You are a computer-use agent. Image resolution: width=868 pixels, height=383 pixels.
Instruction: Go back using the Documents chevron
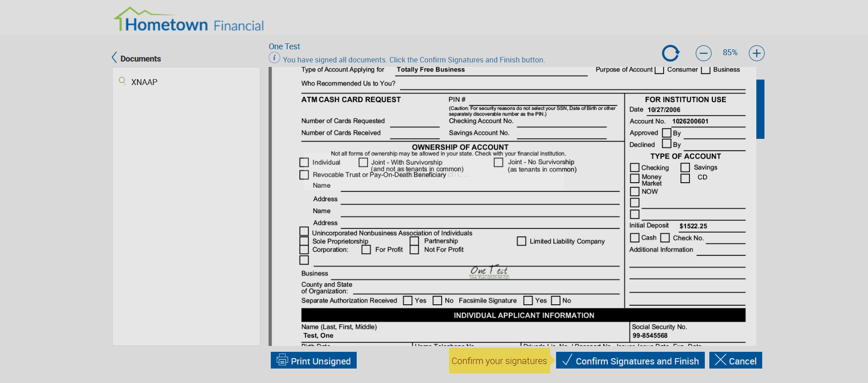coord(114,57)
